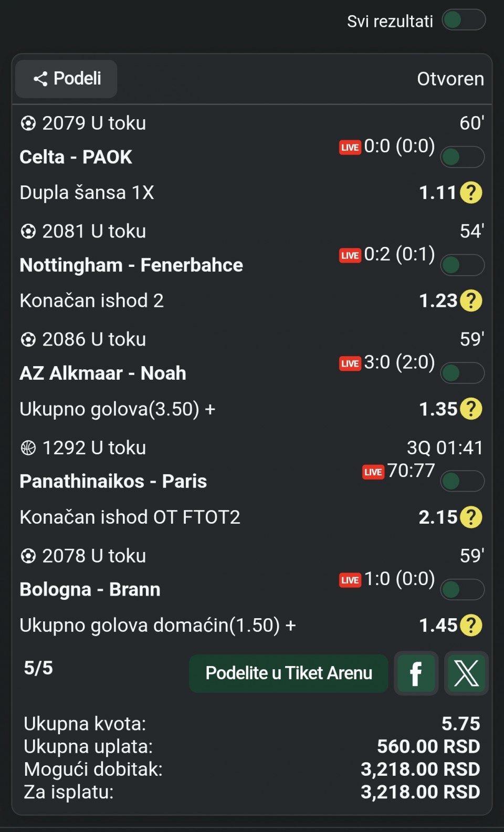Share ticket on Facebook
Viewport: 504px width, 832px height.
click(416, 673)
